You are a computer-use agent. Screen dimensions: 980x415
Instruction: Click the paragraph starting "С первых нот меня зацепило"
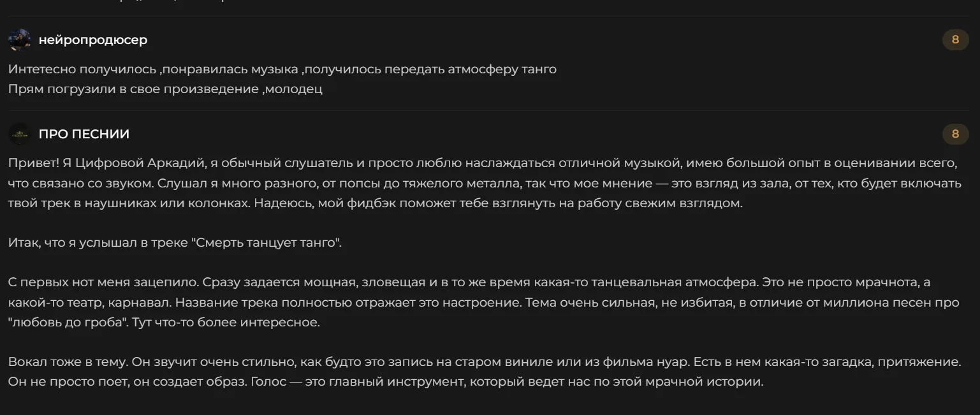[x=483, y=302]
